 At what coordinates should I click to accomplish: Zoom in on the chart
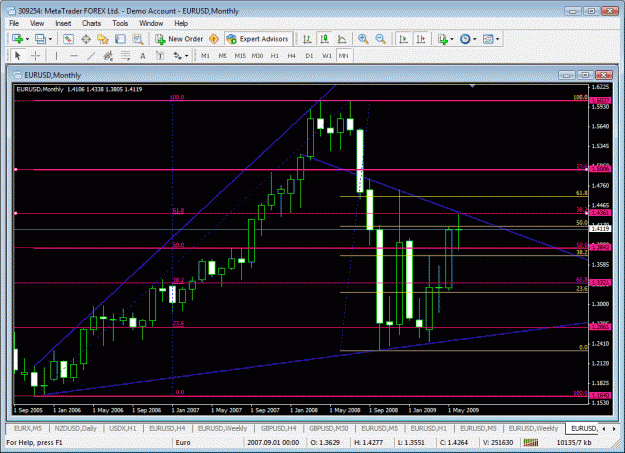pos(363,39)
